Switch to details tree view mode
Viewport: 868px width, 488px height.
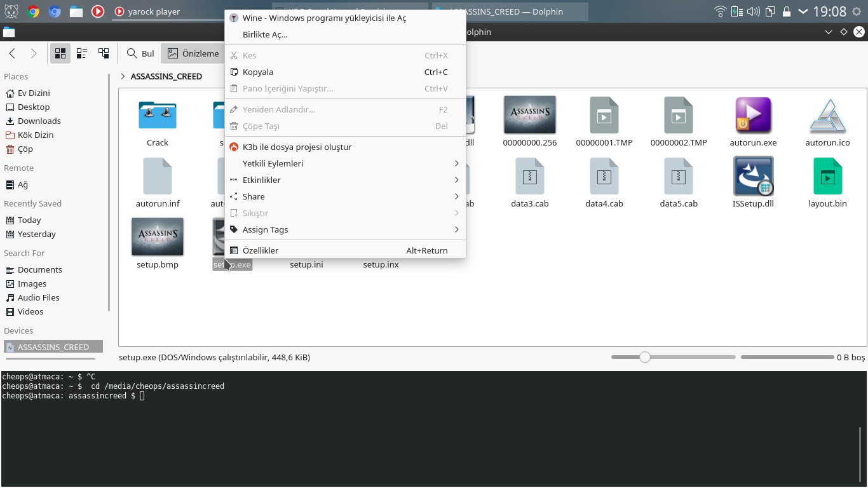point(104,53)
